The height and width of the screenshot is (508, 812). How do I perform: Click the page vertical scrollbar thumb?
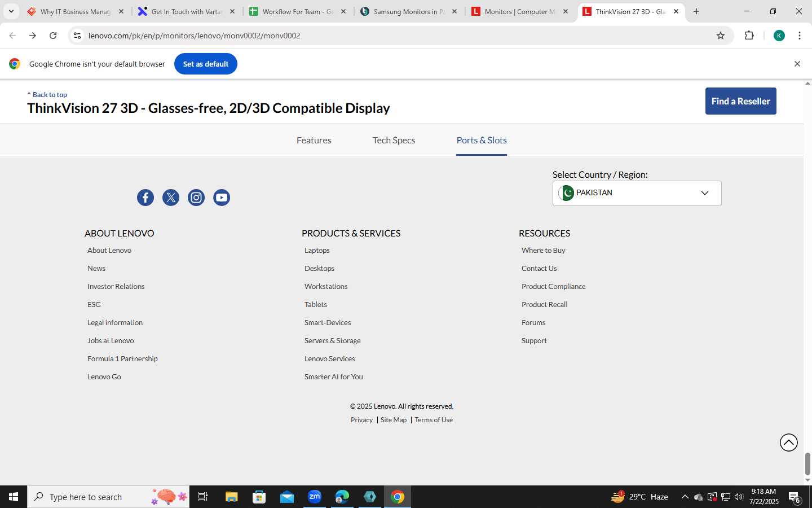click(x=807, y=464)
